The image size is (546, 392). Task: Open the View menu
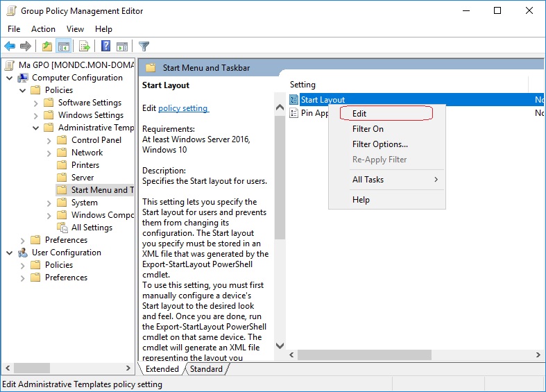[x=75, y=29]
